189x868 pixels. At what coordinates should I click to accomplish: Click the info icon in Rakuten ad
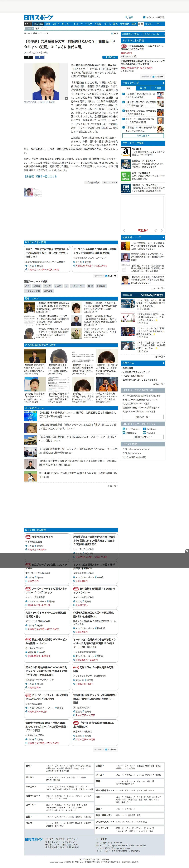pos(156,231)
